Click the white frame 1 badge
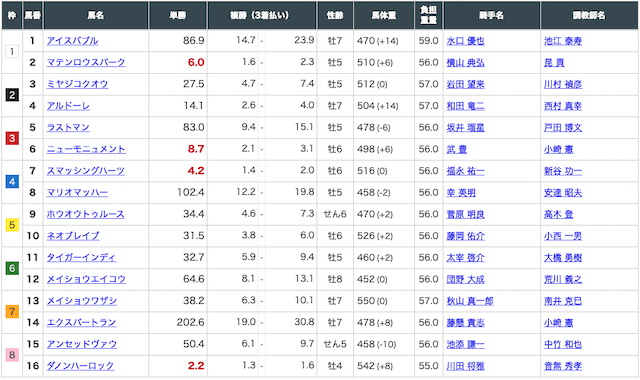This screenshot has height=380, width=640. tap(12, 52)
